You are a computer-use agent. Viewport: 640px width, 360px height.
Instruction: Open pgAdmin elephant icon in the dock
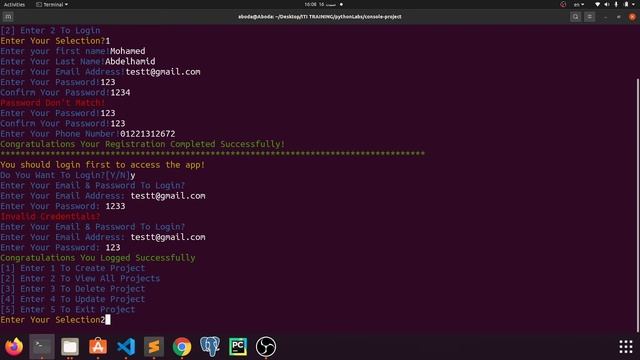point(210,347)
